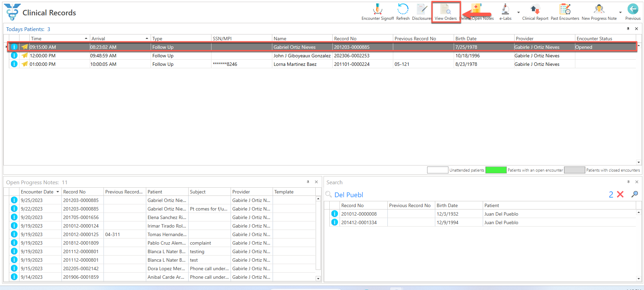Click the white Unattended patients legend swatch
This screenshot has width=644, height=290.
coord(438,170)
